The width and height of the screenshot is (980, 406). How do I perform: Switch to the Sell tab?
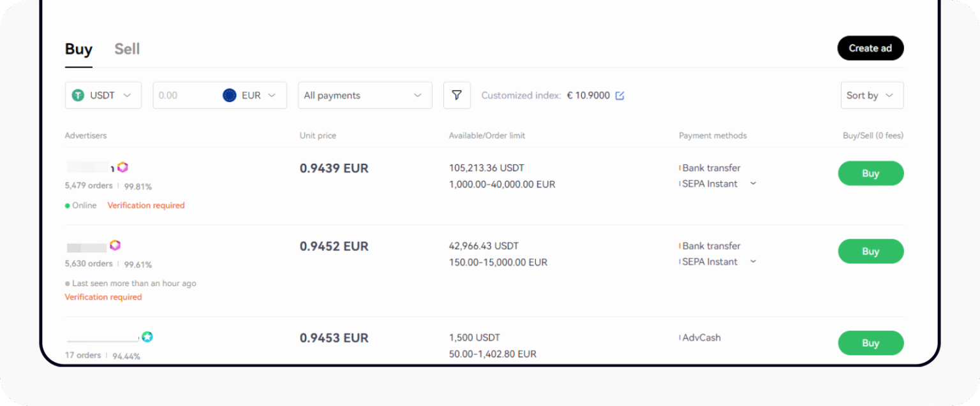click(x=126, y=48)
